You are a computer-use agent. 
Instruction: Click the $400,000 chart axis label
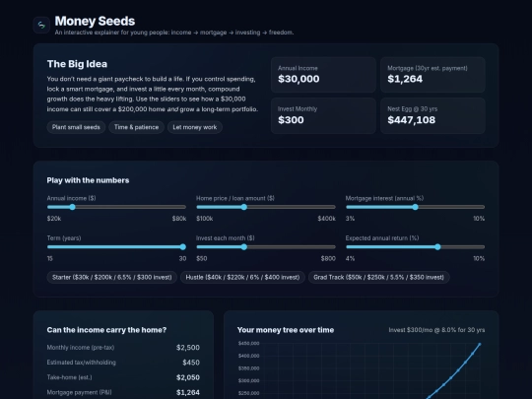coord(248,356)
